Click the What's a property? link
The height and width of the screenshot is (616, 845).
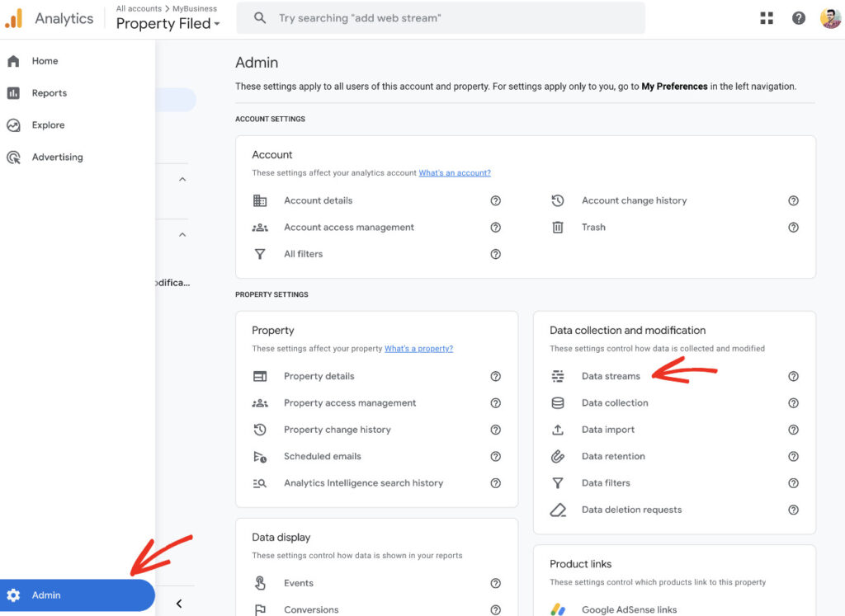(x=418, y=349)
